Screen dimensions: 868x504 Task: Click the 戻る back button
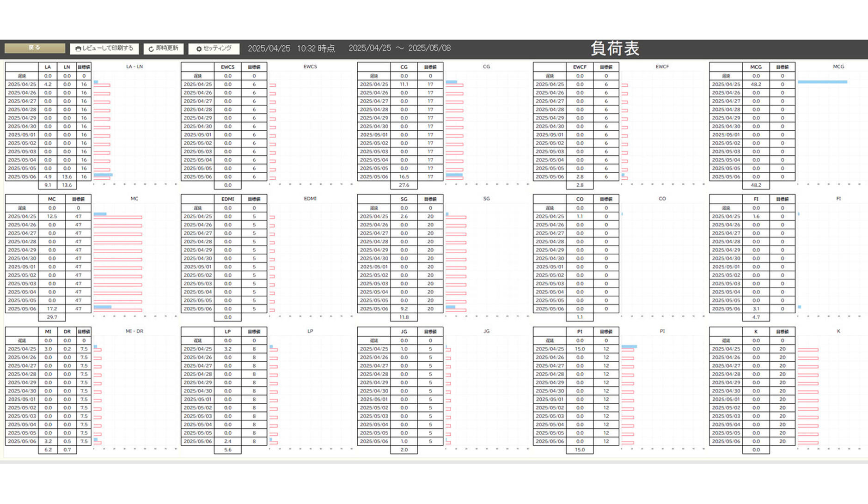pyautogui.click(x=35, y=48)
